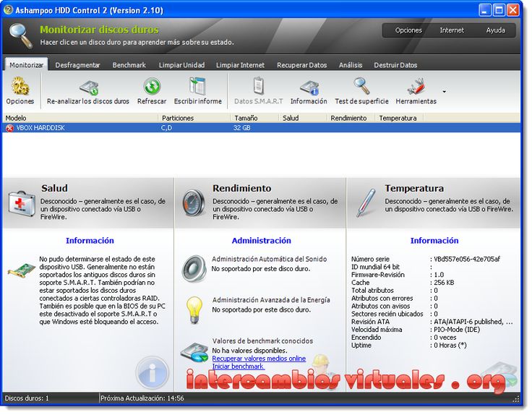Click the Salud first-aid kit icon
The image size is (532, 415).
coord(21,202)
